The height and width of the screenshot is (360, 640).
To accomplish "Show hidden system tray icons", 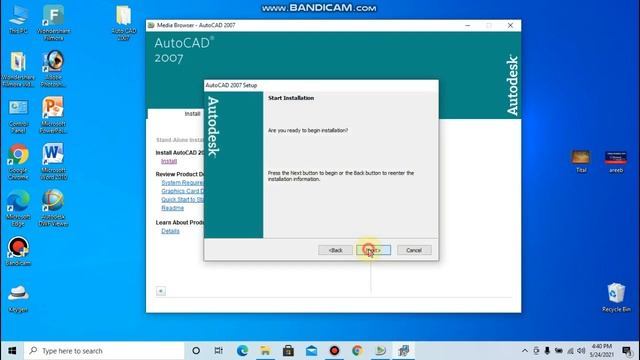I will point(524,351).
